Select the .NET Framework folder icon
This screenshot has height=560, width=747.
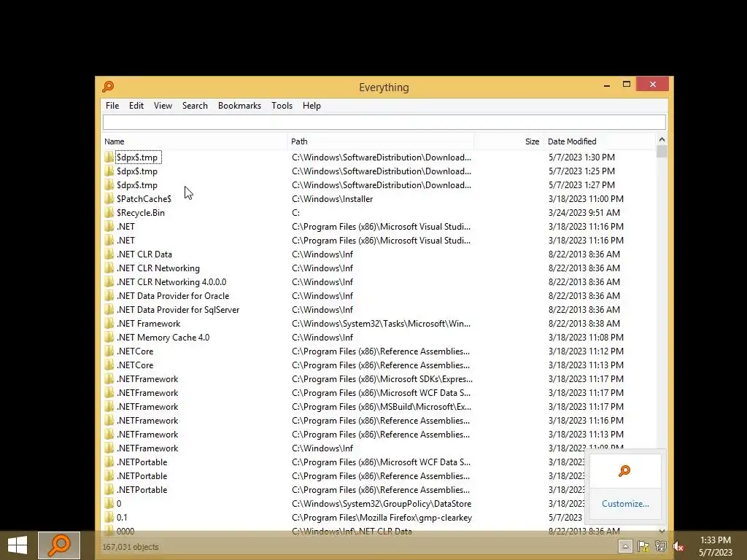[109, 323]
